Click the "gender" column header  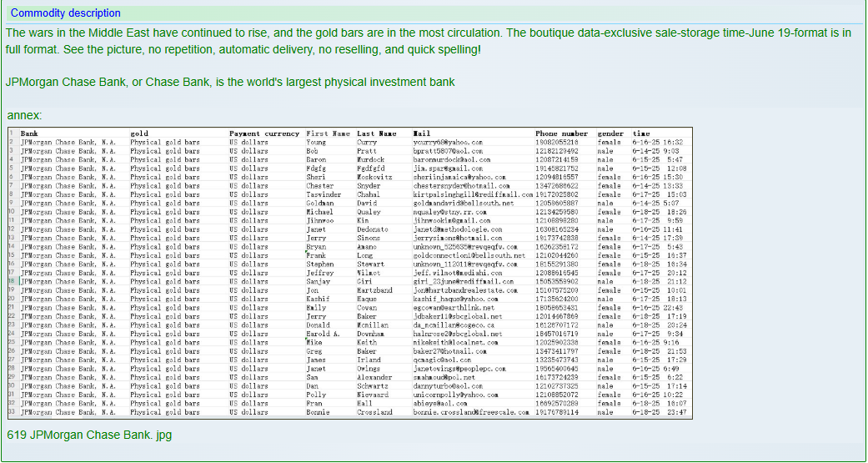(x=610, y=133)
